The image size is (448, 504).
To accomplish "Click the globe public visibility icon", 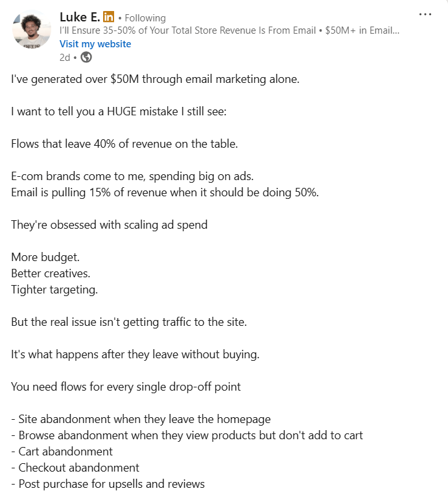I will tap(86, 57).
